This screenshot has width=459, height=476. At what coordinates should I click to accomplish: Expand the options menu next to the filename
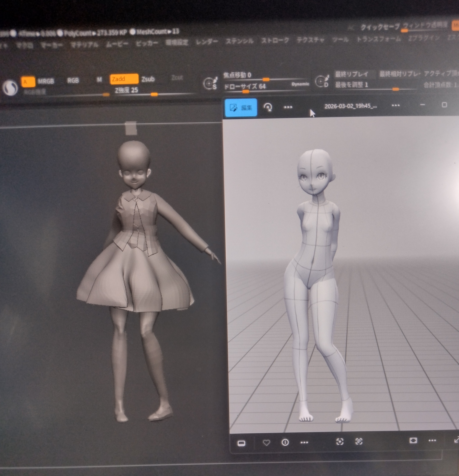coord(396,105)
